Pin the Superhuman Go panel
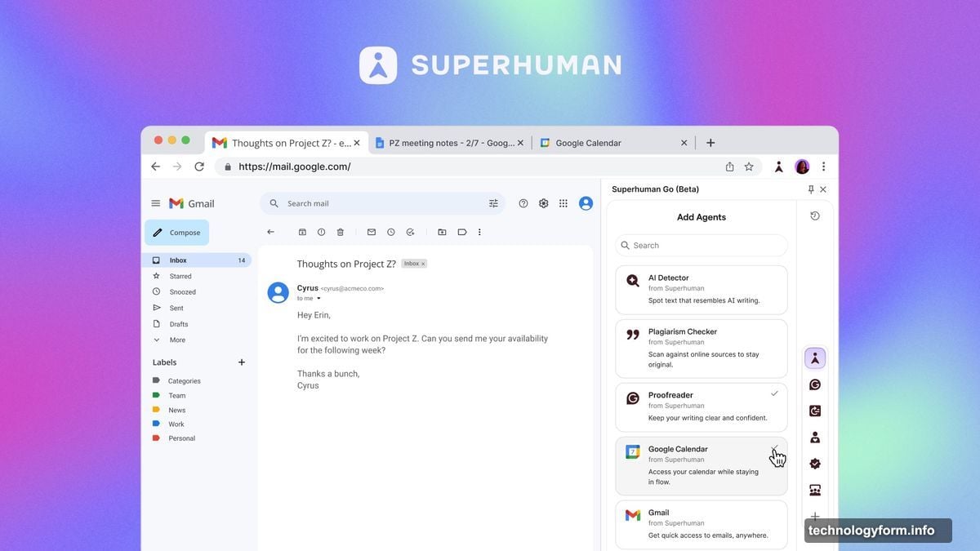Image resolution: width=980 pixels, height=551 pixels. click(811, 189)
